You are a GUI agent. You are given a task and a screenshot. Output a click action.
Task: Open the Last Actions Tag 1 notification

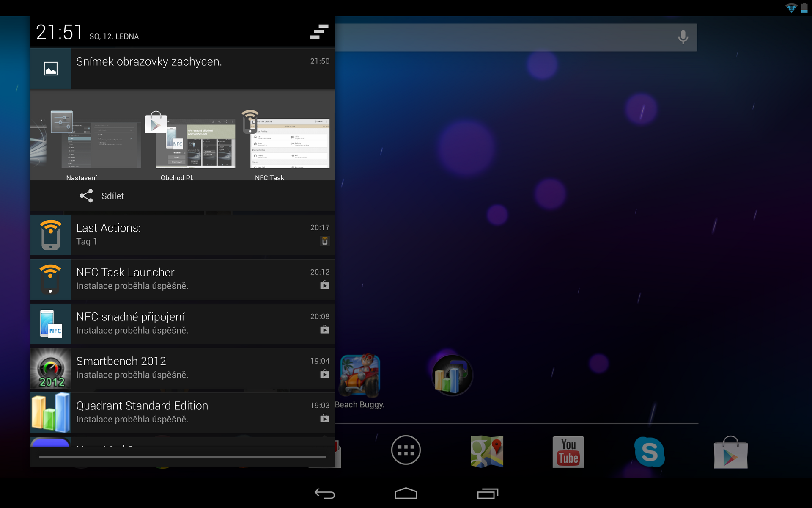click(182, 234)
